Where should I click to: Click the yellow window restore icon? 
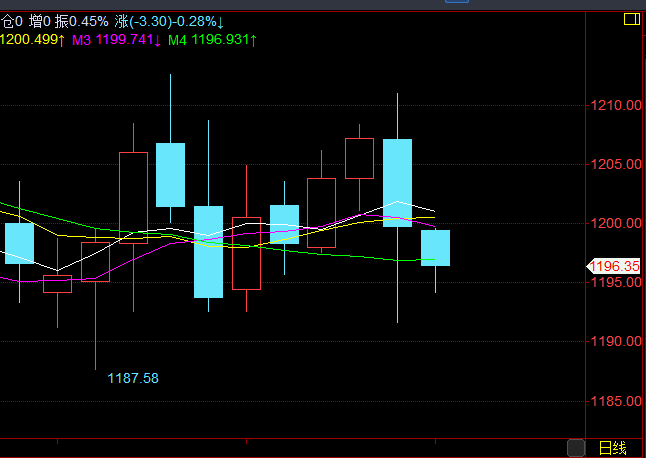(x=632, y=19)
